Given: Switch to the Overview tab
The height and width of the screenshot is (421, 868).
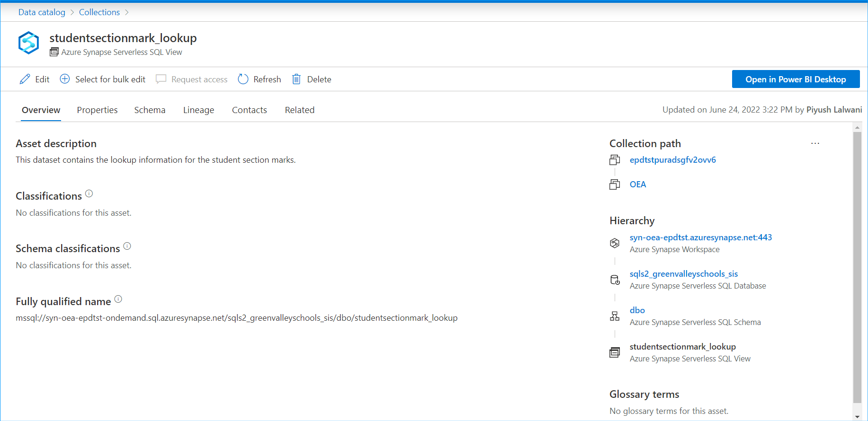Looking at the screenshot, I should click(x=41, y=110).
